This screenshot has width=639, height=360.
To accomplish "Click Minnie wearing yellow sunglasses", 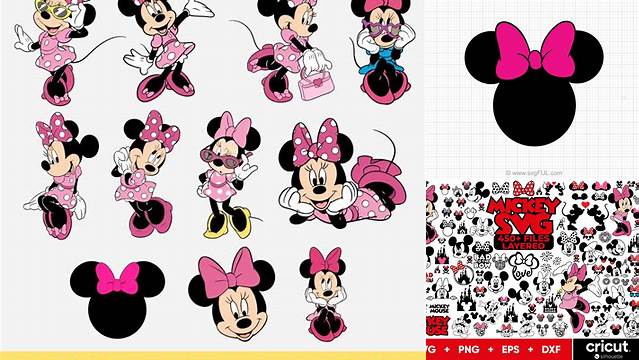I will (x=51, y=49).
